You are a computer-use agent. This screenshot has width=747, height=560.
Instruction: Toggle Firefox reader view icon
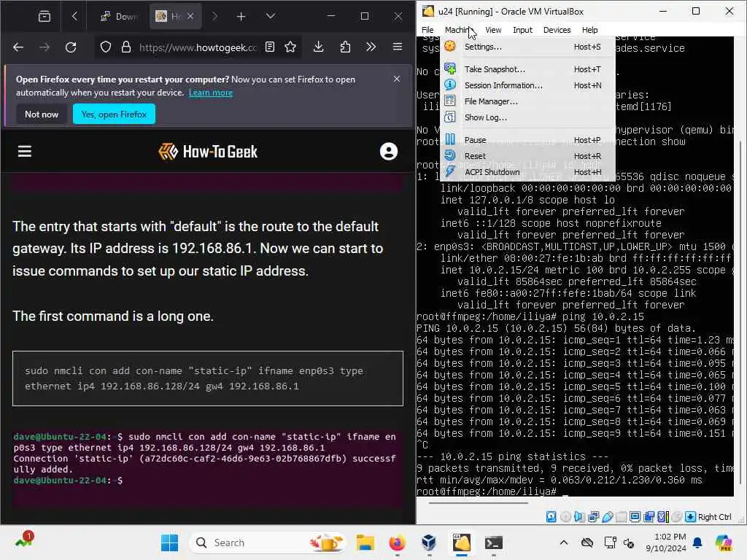270,47
